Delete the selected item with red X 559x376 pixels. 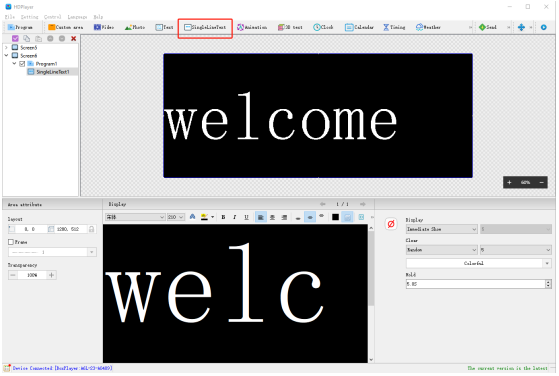[x=73, y=38]
